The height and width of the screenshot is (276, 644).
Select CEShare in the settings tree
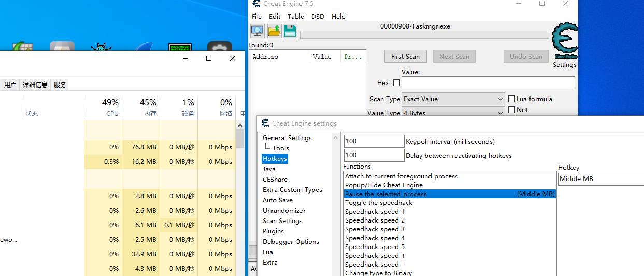275,180
